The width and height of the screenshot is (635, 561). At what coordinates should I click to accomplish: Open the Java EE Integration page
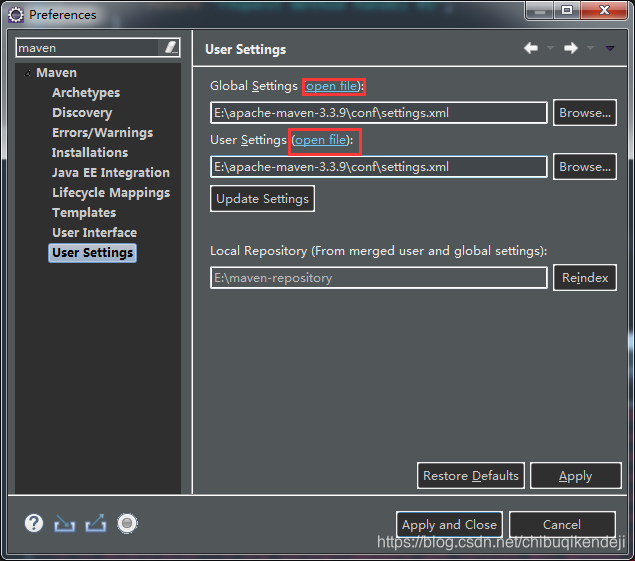pyautogui.click(x=111, y=173)
